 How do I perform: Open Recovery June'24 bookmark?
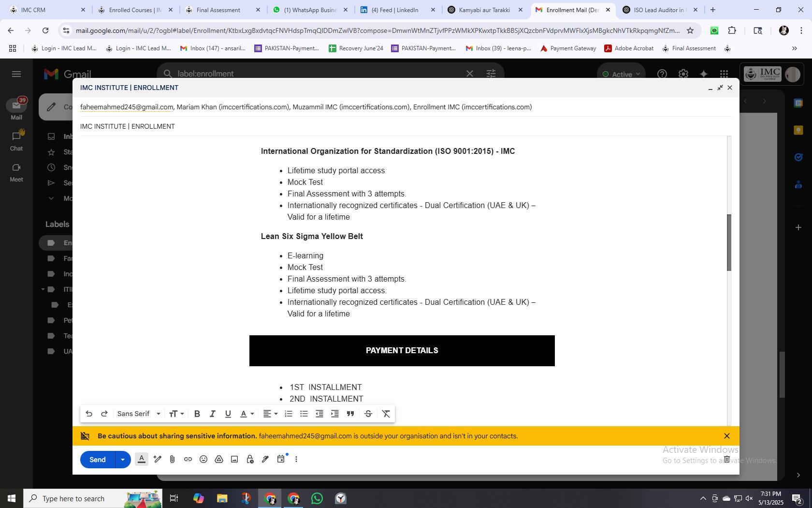point(356,48)
